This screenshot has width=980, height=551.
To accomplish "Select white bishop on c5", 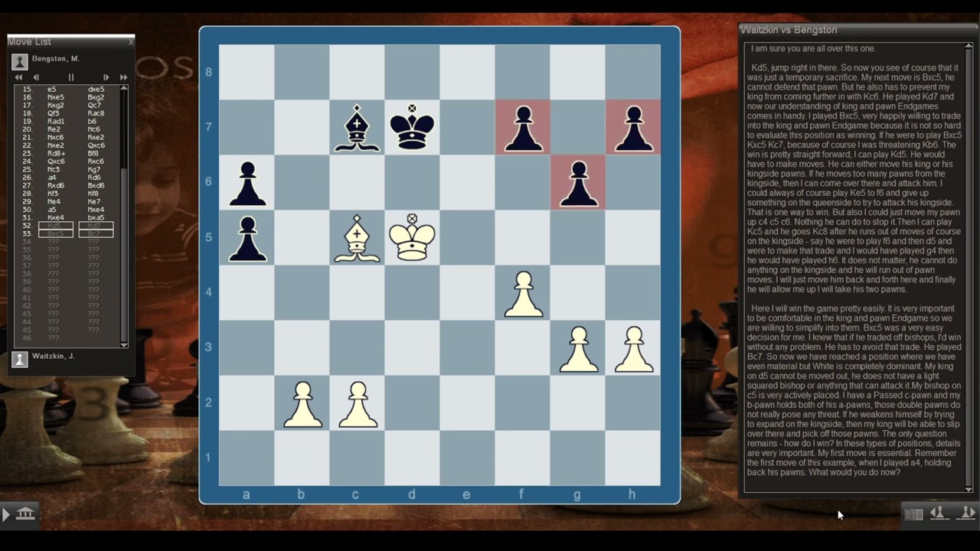I will pyautogui.click(x=357, y=237).
